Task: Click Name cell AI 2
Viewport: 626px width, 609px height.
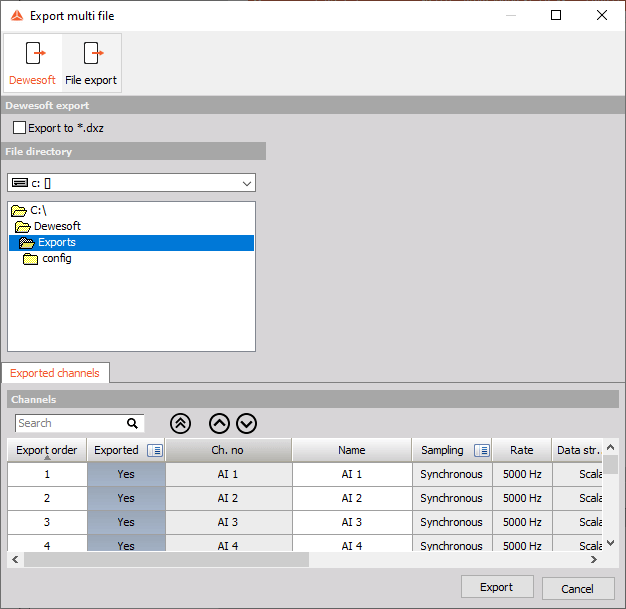Action: (352, 498)
